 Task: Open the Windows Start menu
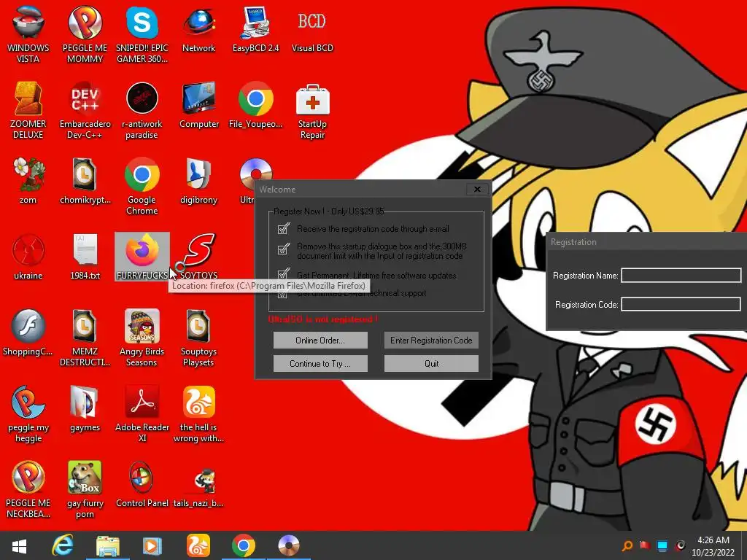coord(19,545)
